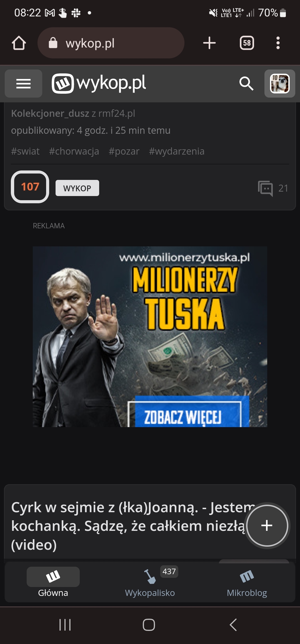
Task: Upvote with the WYKOP button
Action: click(x=77, y=188)
